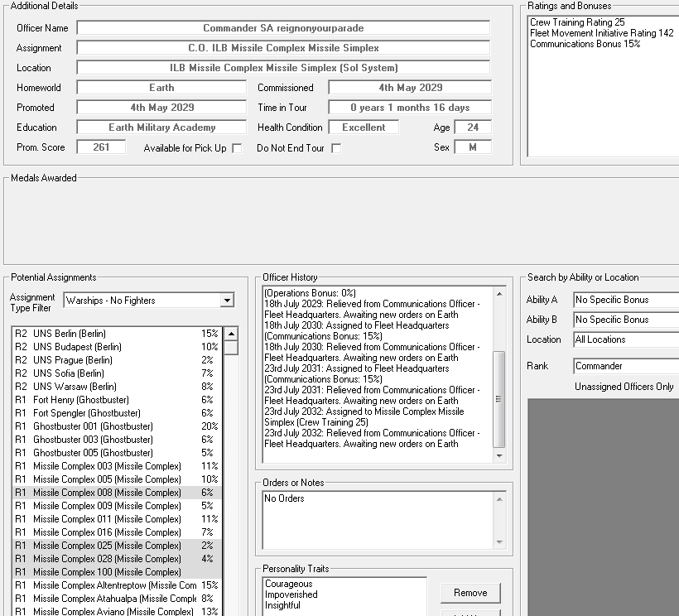Select UNS Prague in the assignments list
Viewport: 679px width, 616px height.
(x=117, y=360)
